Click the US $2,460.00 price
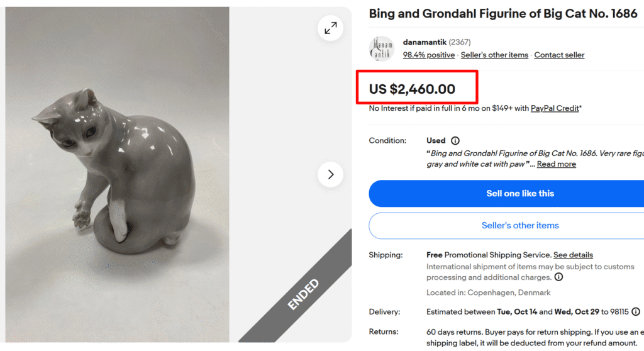 coord(412,89)
